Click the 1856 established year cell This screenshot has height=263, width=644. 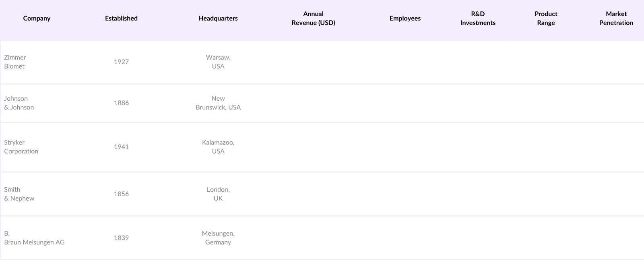click(x=121, y=194)
